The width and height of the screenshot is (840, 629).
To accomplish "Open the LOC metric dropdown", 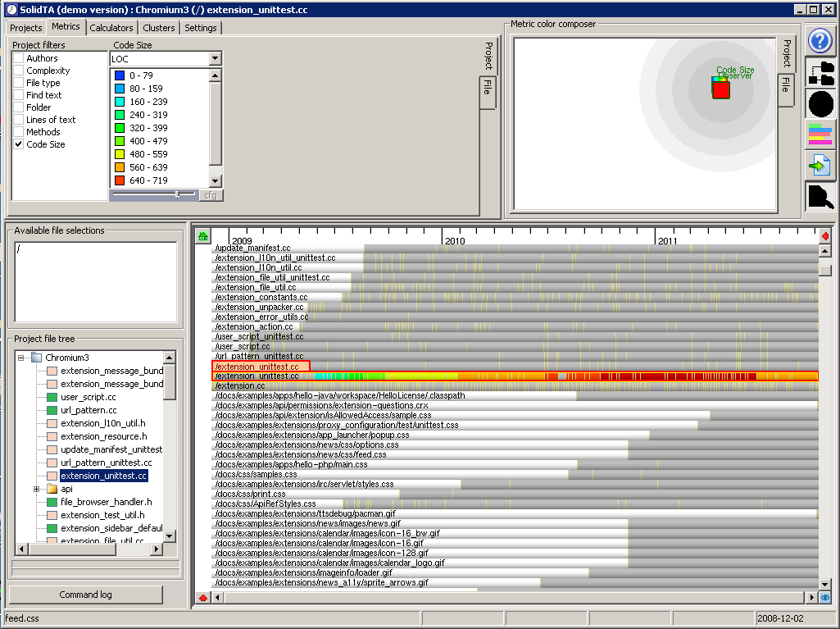I will pos(215,59).
